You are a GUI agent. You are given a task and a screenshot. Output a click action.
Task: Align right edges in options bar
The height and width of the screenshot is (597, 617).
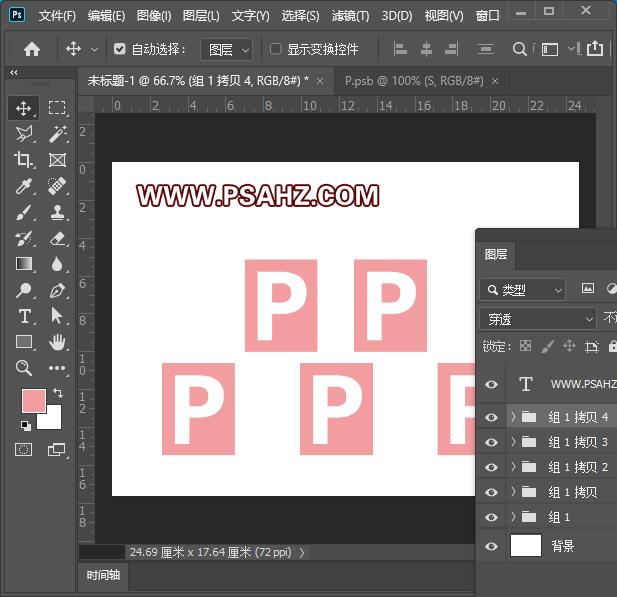451,49
